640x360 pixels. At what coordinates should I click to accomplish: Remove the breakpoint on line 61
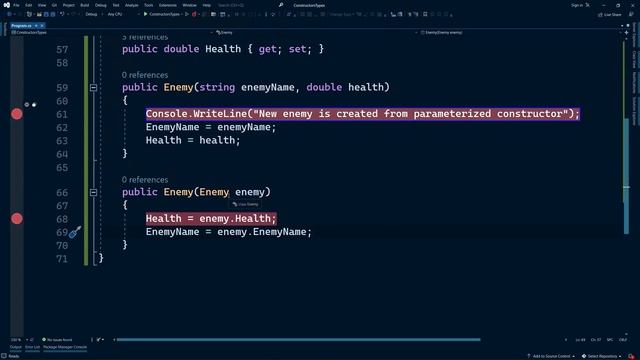coord(17,114)
